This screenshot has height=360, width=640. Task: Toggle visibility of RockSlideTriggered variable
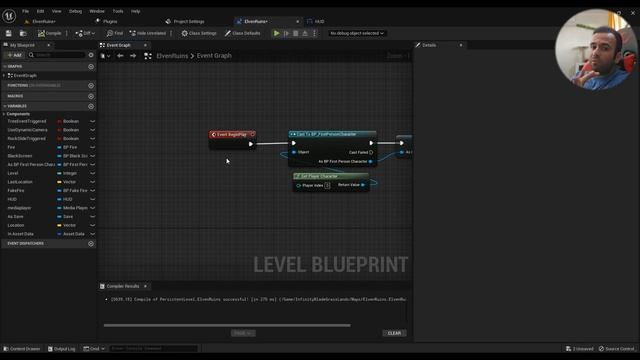coord(93,138)
